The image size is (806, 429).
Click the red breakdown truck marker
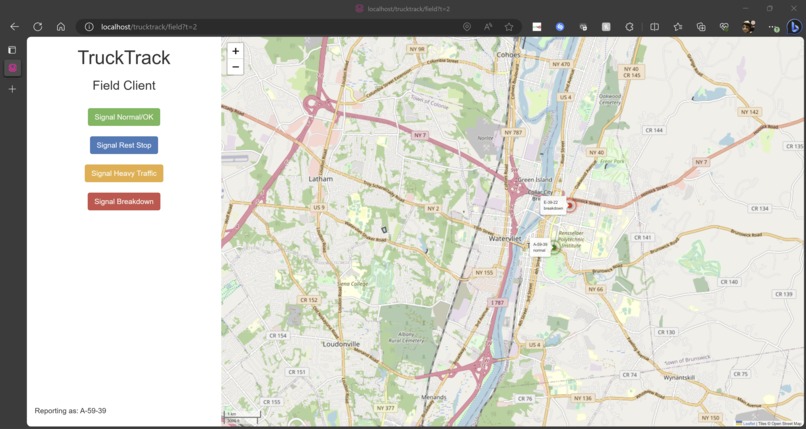570,205
